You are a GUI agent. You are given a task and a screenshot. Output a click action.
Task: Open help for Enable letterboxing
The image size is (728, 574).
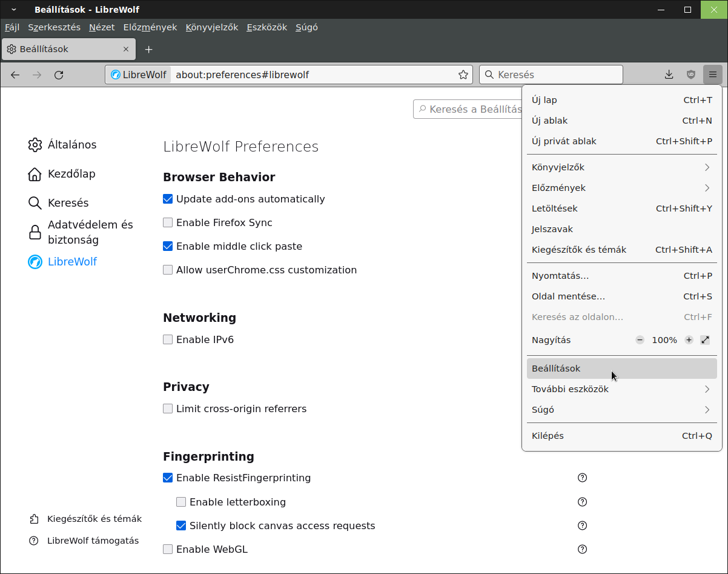pyautogui.click(x=583, y=502)
